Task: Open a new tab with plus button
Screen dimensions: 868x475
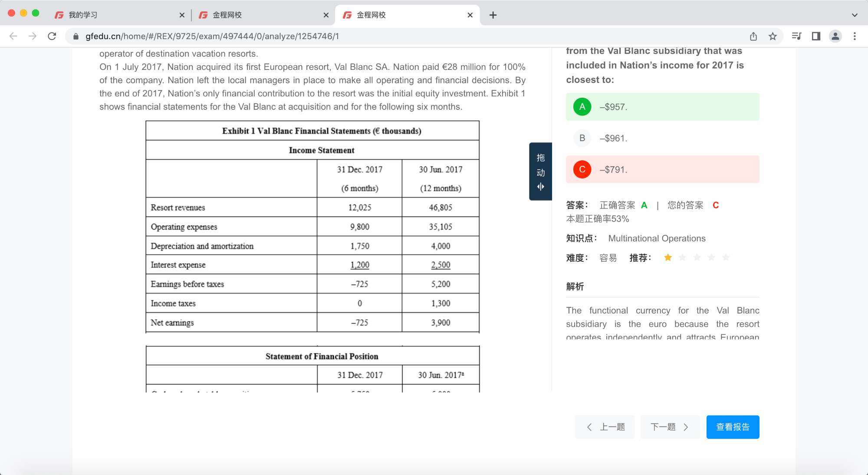Action: tap(493, 15)
